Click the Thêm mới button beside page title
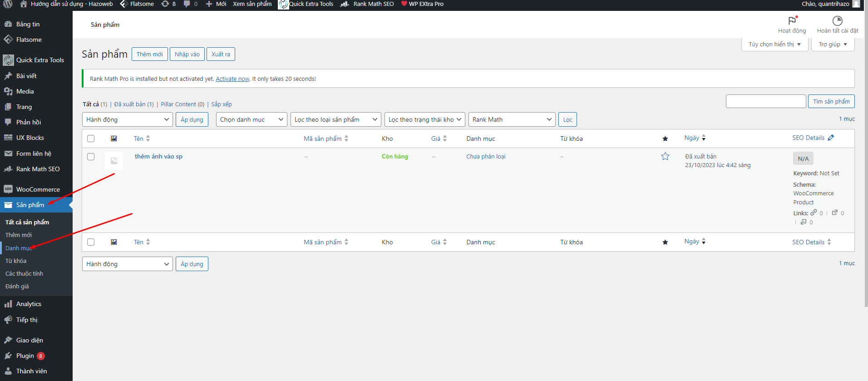The image size is (868, 381). (x=149, y=54)
